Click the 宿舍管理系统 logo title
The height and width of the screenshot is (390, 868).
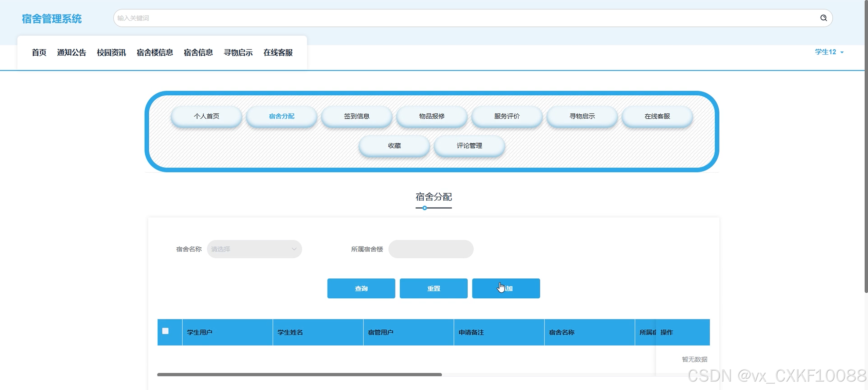click(x=52, y=19)
